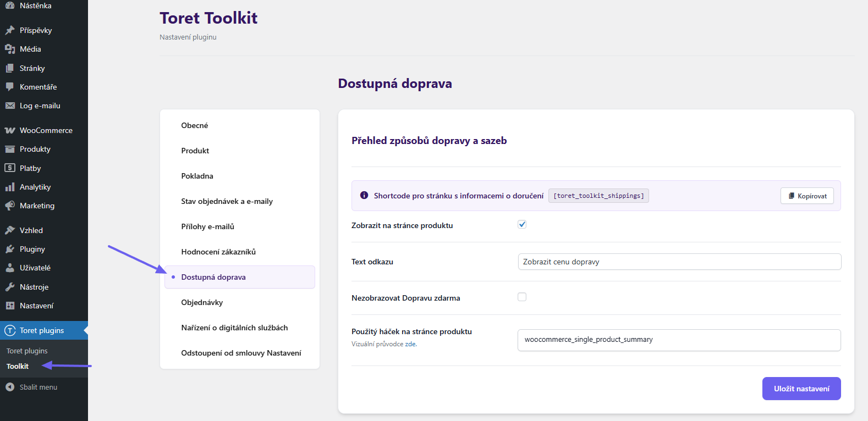Click the Text odkazu input field
Image resolution: width=868 pixels, height=421 pixels.
[679, 262]
